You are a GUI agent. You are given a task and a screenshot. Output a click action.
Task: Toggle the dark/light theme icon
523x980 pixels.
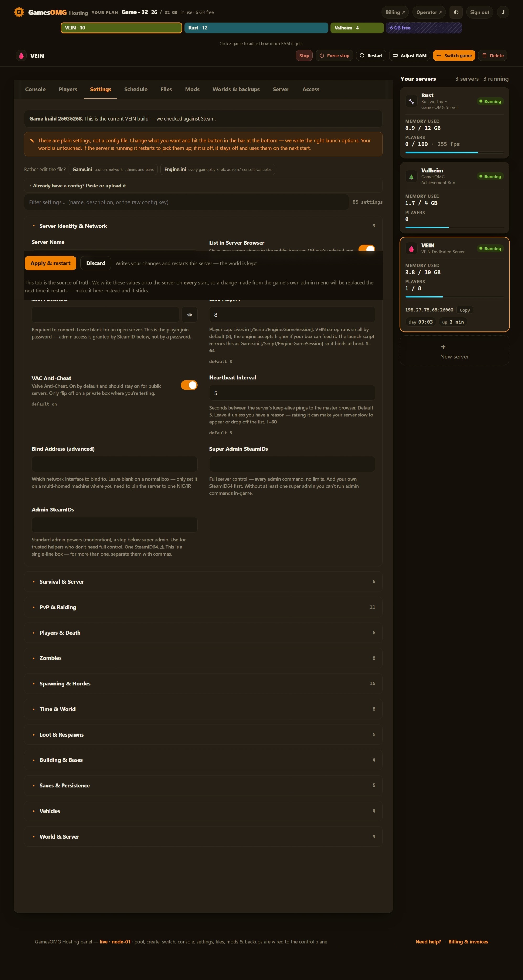pyautogui.click(x=456, y=12)
